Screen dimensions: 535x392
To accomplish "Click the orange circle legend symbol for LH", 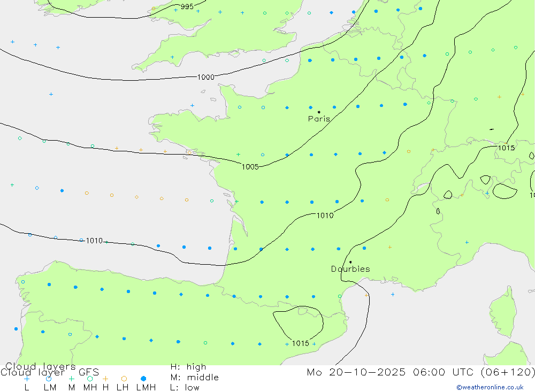I will pos(124,379).
